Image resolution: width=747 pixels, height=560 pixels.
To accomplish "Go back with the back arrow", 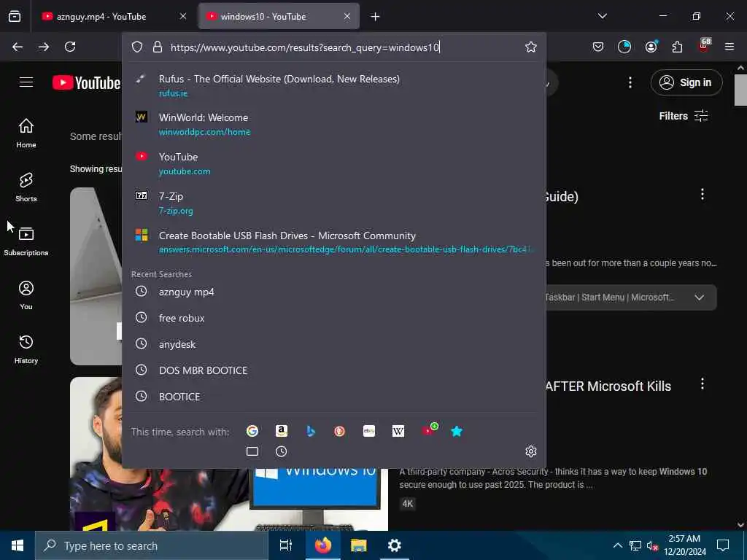I will 18,47.
